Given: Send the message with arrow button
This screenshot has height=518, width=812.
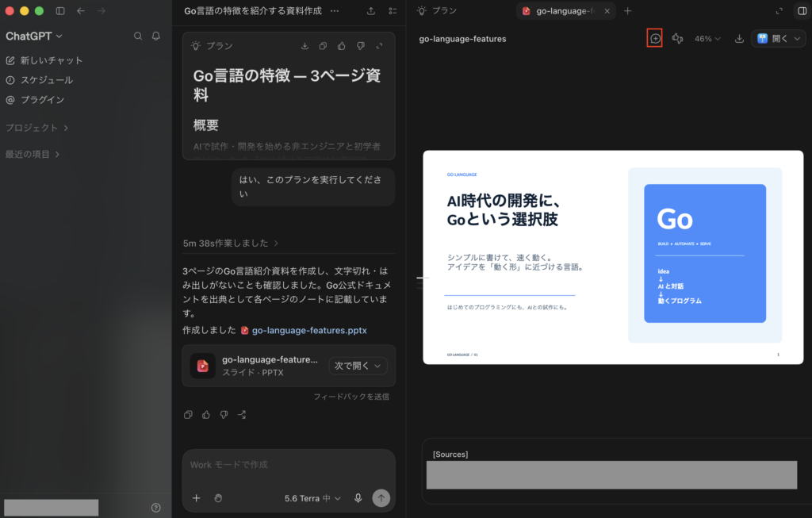Looking at the screenshot, I should pos(381,498).
